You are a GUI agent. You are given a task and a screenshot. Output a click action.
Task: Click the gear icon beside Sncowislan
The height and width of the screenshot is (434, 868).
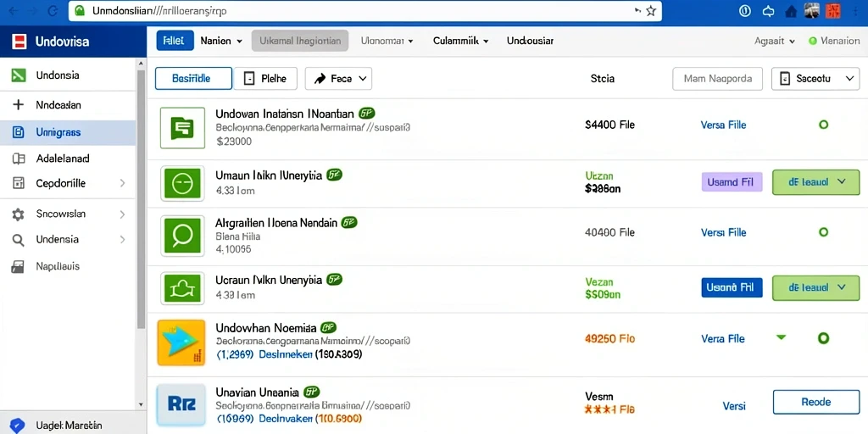[19, 214]
